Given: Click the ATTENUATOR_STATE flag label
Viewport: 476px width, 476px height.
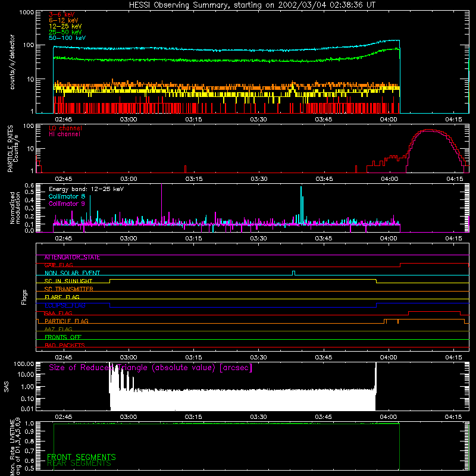Looking at the screenshot, I should pyautogui.click(x=72, y=258).
